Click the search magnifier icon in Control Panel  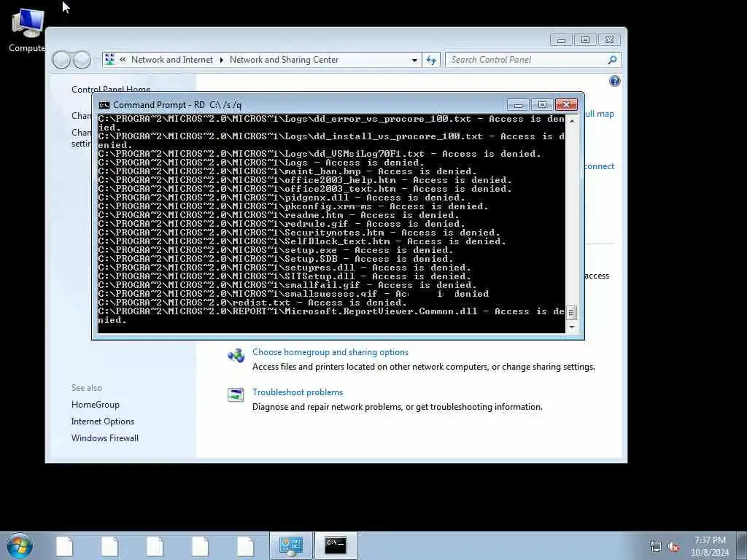point(612,60)
